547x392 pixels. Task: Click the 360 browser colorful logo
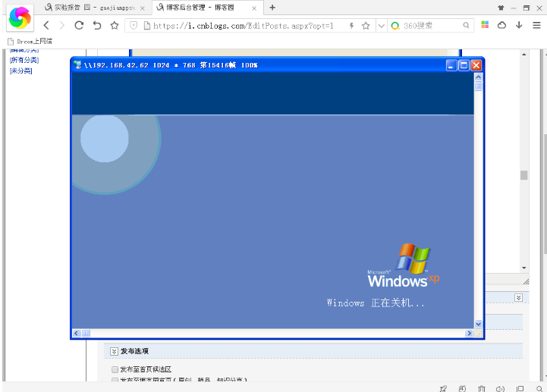click(x=20, y=17)
